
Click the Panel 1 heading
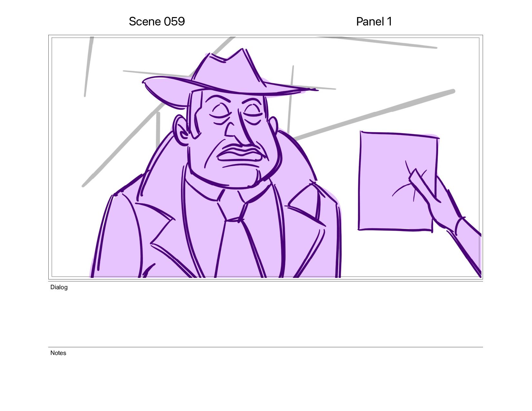tap(374, 22)
